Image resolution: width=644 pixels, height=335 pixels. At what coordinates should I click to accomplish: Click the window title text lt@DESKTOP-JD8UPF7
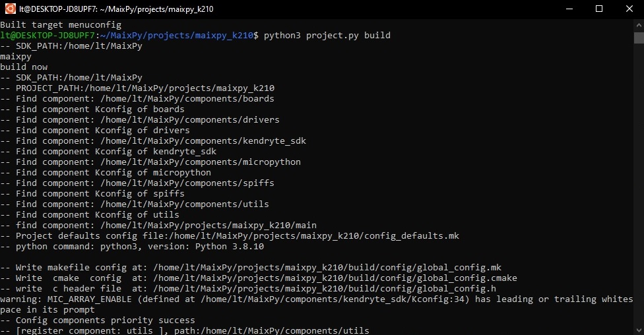click(x=58, y=9)
